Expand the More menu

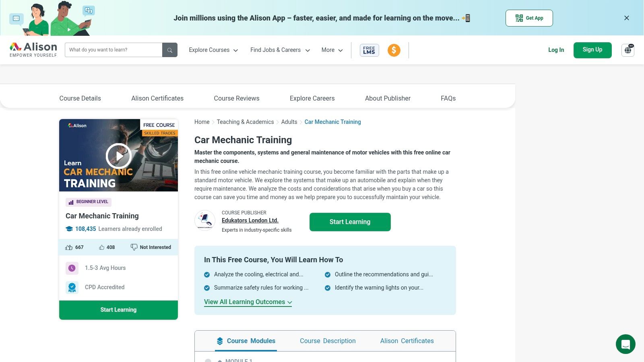point(332,50)
